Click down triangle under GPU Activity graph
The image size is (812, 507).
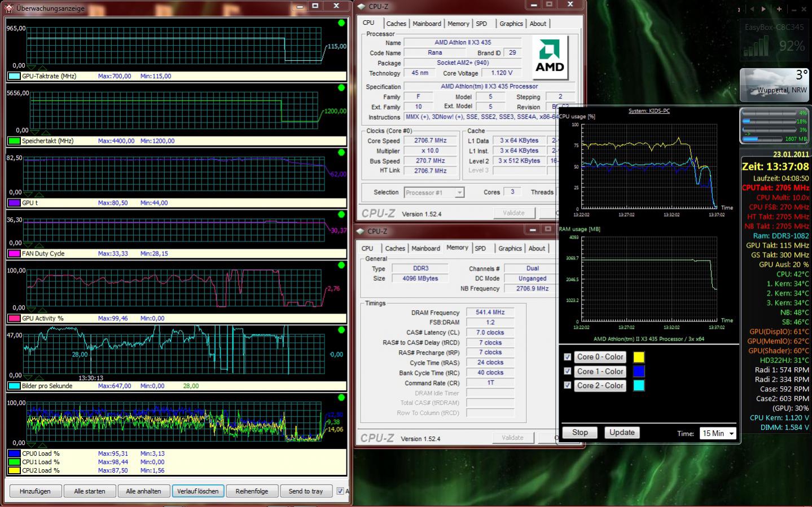click(x=32, y=310)
